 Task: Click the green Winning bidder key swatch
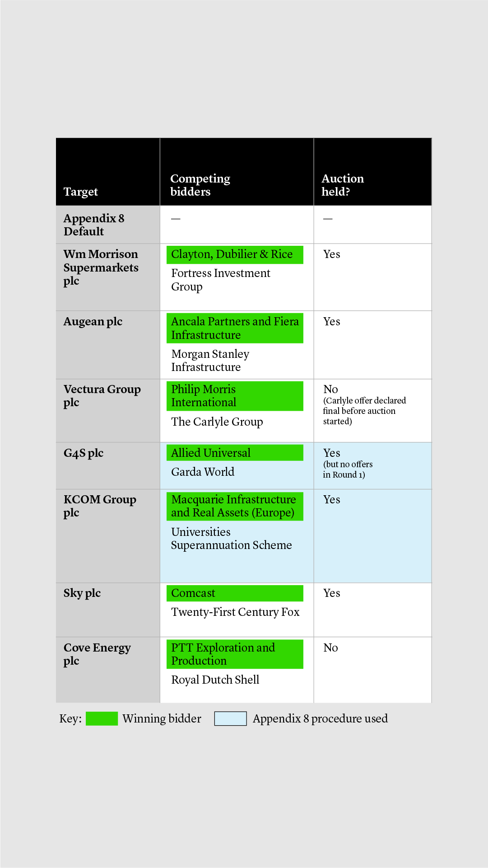coord(102,718)
